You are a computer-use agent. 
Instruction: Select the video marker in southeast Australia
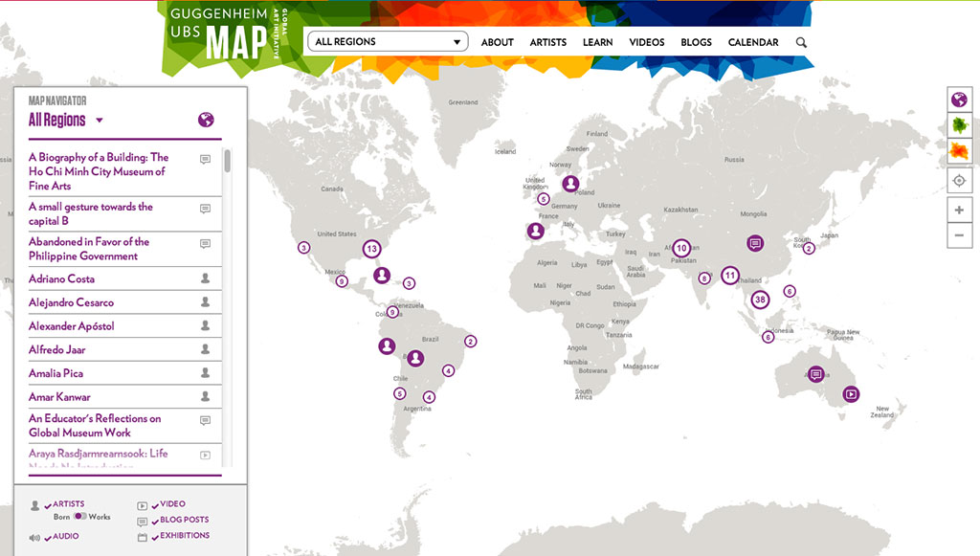(x=851, y=394)
